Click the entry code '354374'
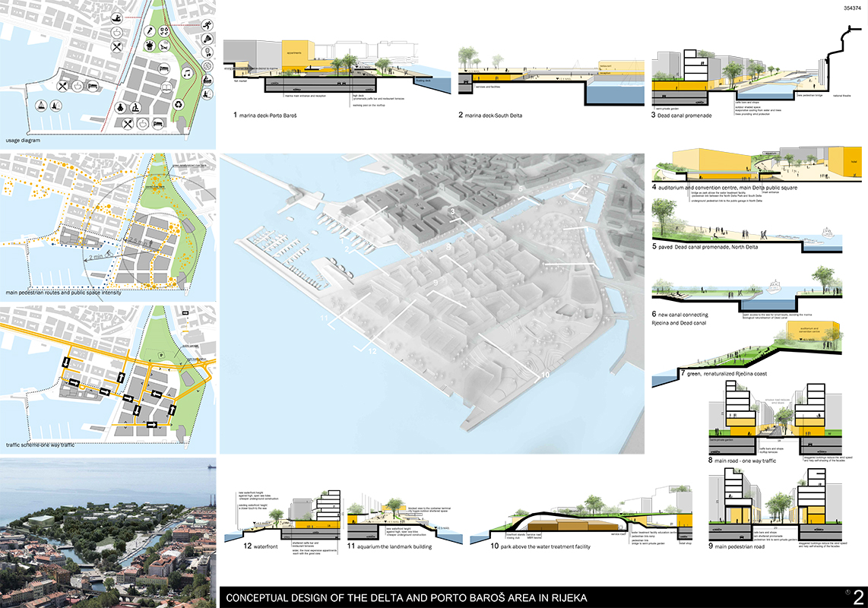The width and height of the screenshot is (868, 608). [x=853, y=8]
